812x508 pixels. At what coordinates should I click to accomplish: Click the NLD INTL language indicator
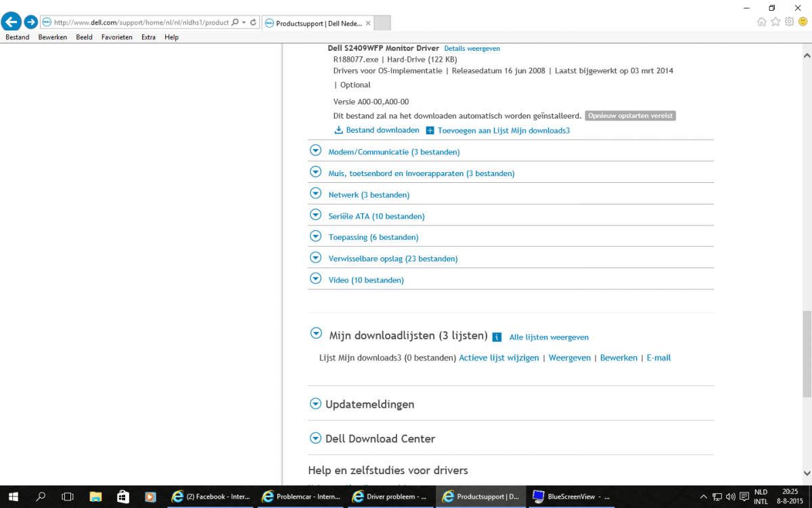pyautogui.click(x=761, y=496)
